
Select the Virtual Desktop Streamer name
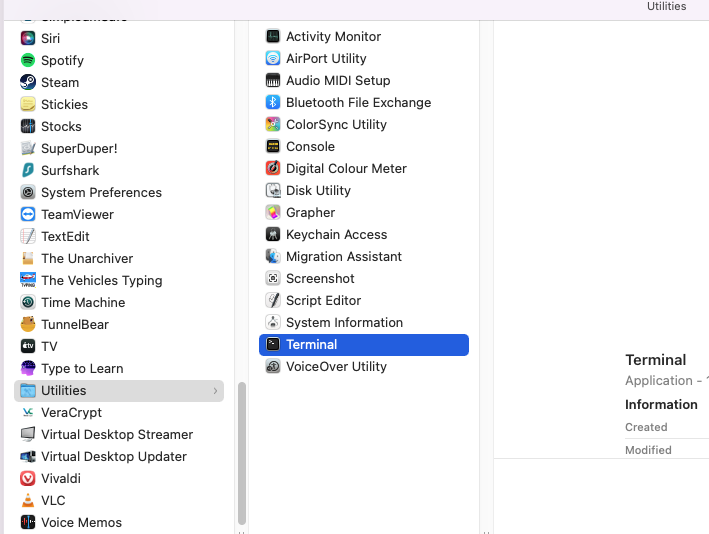point(117,435)
